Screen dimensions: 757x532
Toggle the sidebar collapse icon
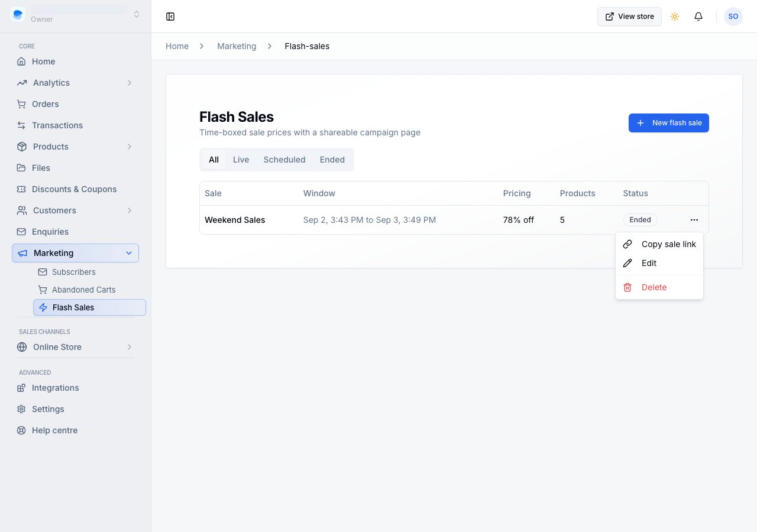pos(170,17)
